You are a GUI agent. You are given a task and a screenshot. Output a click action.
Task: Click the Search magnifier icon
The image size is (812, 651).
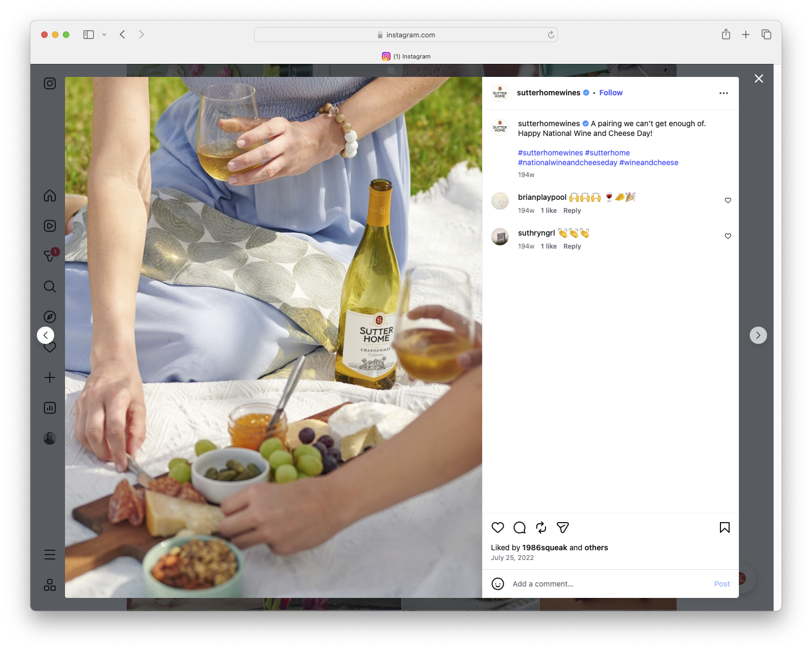point(49,287)
